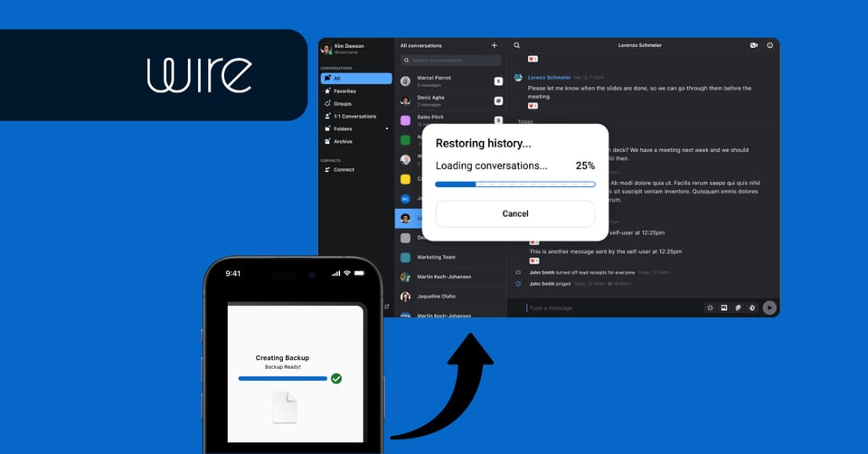Open conversation info panel icon
Viewport: 868px width, 454px height.
click(x=769, y=45)
